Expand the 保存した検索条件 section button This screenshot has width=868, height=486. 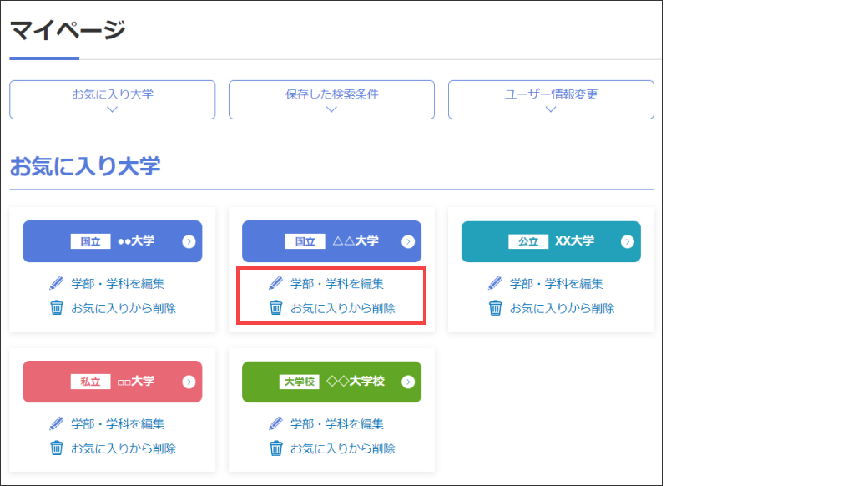tap(331, 100)
